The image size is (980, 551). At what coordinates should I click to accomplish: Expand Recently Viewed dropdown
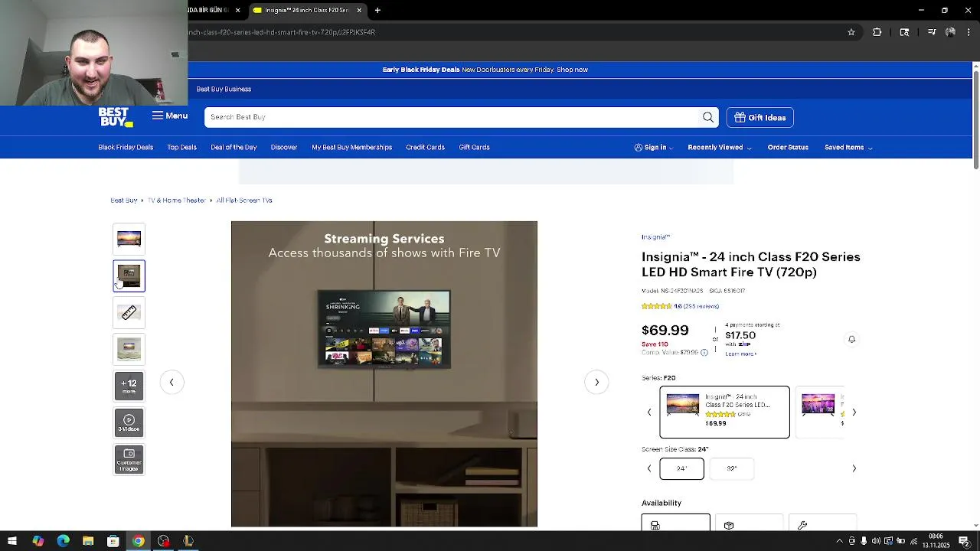click(x=720, y=147)
